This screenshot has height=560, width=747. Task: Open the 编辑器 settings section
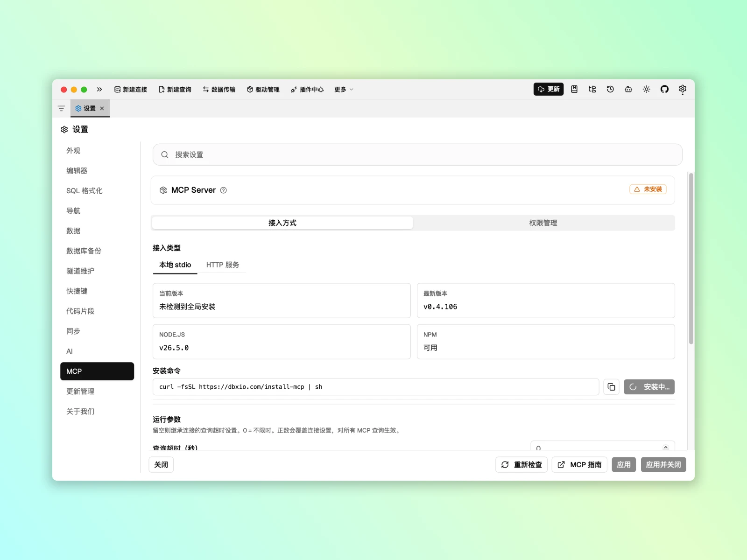97,171
